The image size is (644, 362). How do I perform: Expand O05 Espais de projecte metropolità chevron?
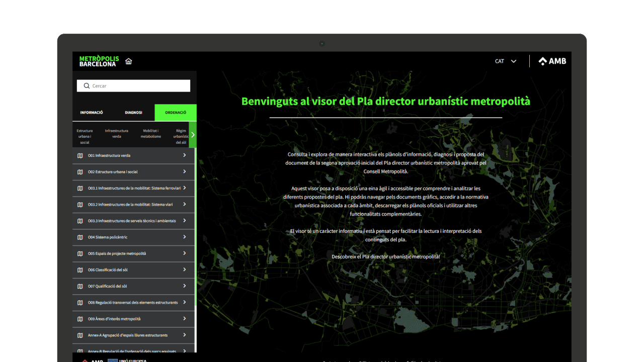pyautogui.click(x=185, y=253)
